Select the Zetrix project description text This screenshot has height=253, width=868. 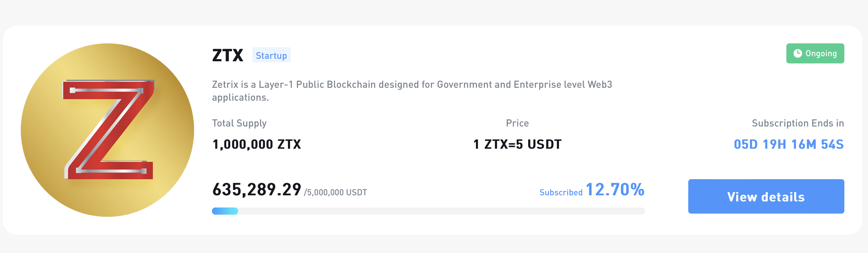tap(412, 90)
